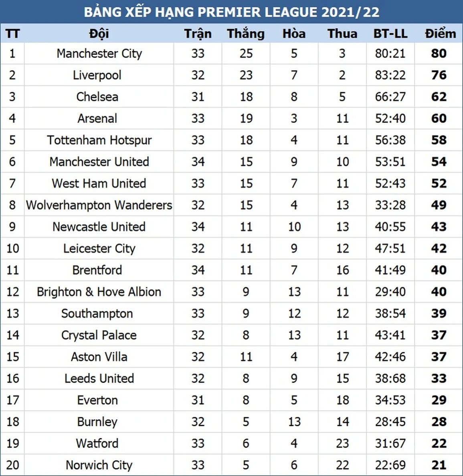Screen dimensions: 463x476
Task: Click the table title banner
Action: pyautogui.click(x=231, y=12)
